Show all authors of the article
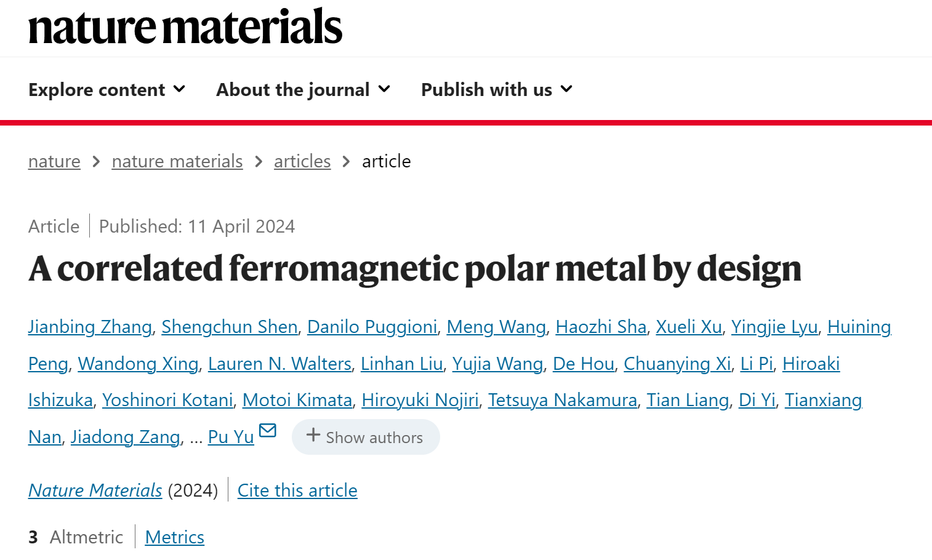 point(366,437)
